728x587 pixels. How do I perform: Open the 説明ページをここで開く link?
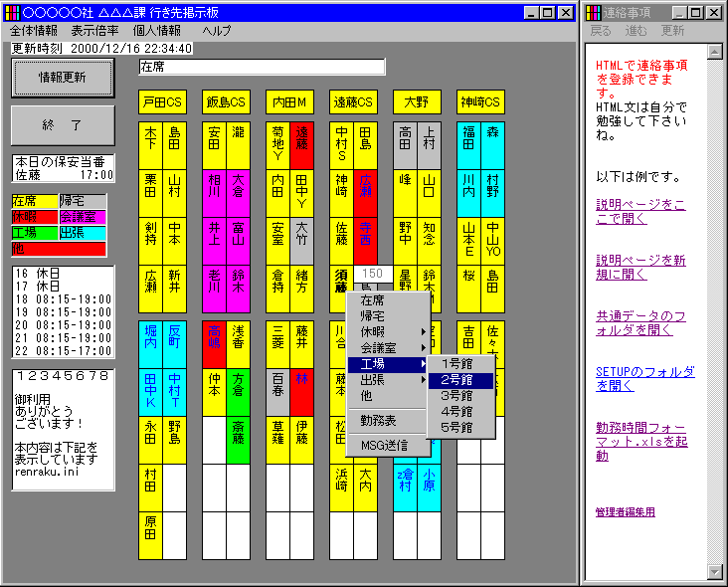(x=640, y=212)
